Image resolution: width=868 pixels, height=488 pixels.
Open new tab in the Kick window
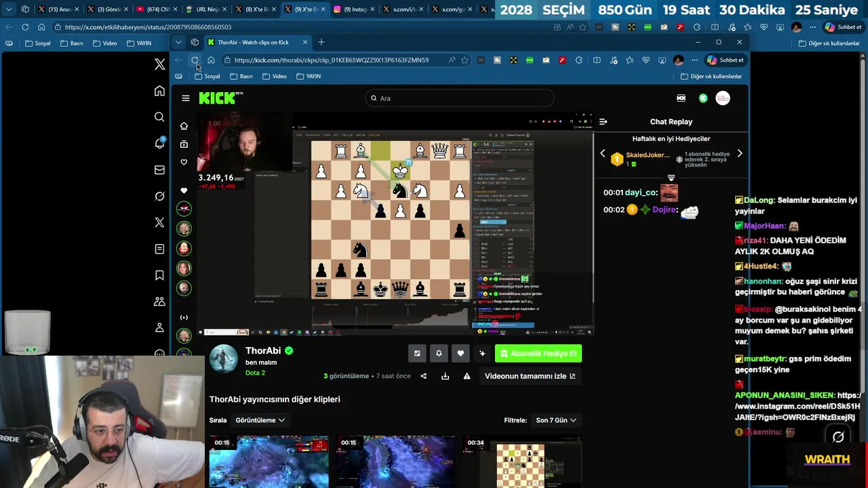pyautogui.click(x=321, y=42)
